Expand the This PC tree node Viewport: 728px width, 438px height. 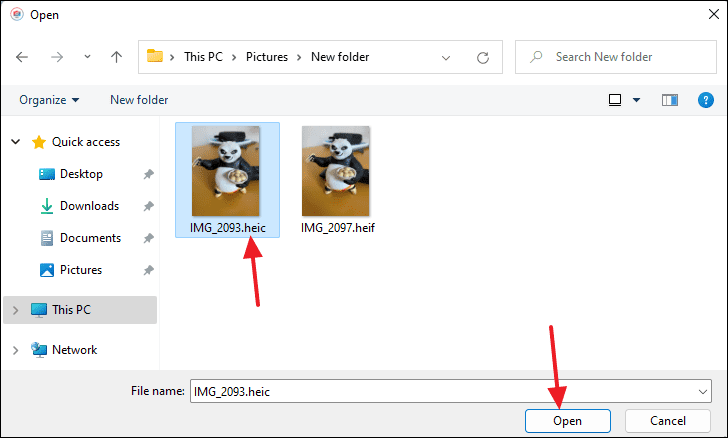pyautogui.click(x=15, y=310)
